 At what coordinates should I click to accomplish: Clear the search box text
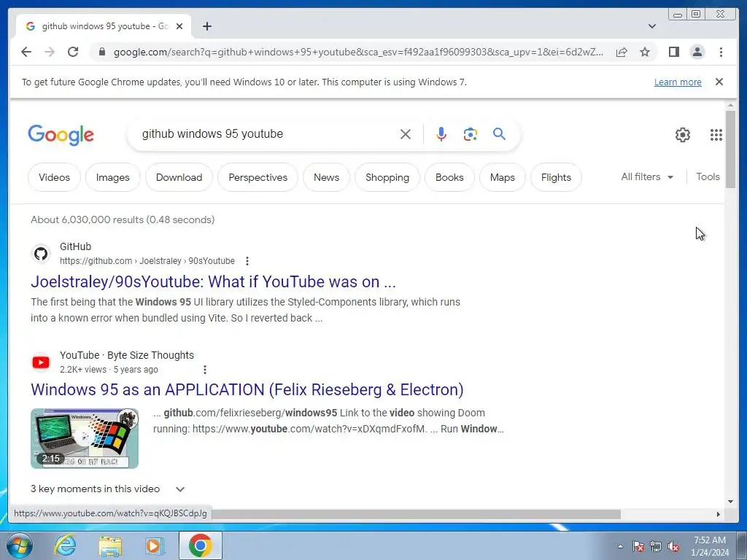point(406,134)
